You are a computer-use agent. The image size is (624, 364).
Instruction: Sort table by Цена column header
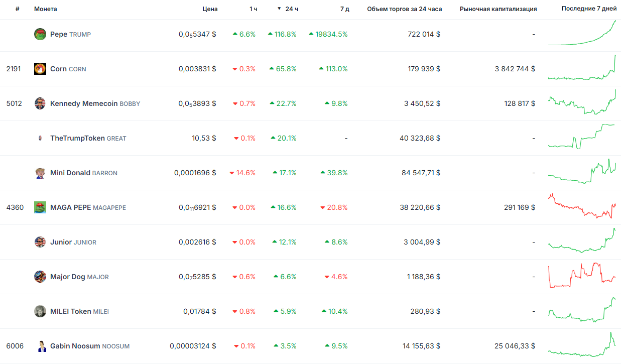pyautogui.click(x=210, y=9)
